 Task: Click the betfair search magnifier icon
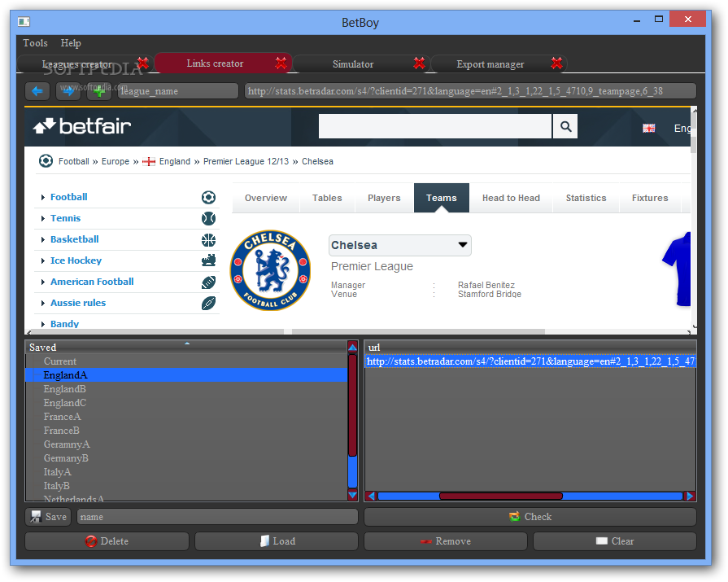(565, 126)
